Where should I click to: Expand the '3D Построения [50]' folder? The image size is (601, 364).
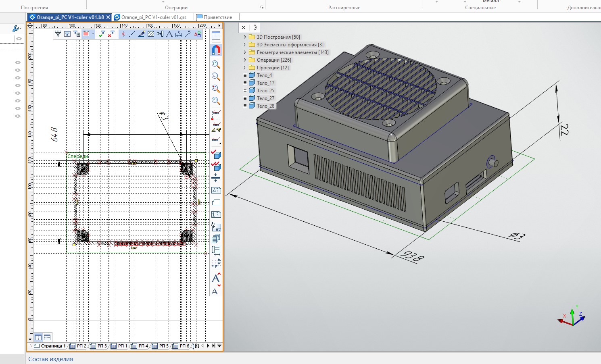point(245,37)
